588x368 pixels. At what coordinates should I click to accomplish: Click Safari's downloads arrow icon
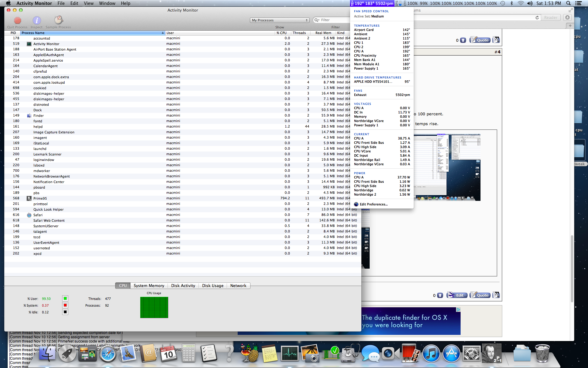tap(567, 17)
